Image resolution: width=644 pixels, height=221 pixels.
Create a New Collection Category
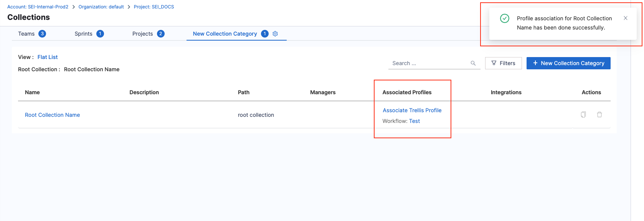[568, 63]
